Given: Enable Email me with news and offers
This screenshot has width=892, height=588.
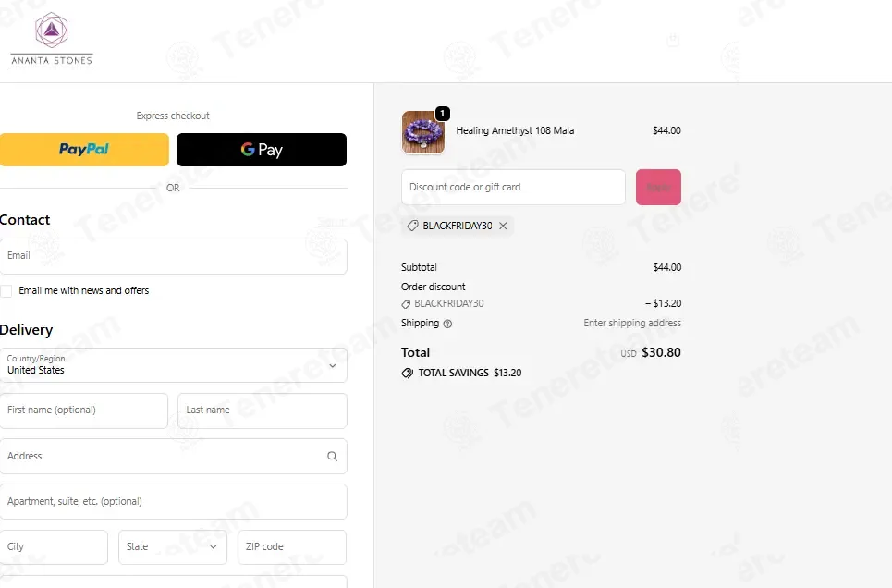Looking at the screenshot, I should pos(6,291).
